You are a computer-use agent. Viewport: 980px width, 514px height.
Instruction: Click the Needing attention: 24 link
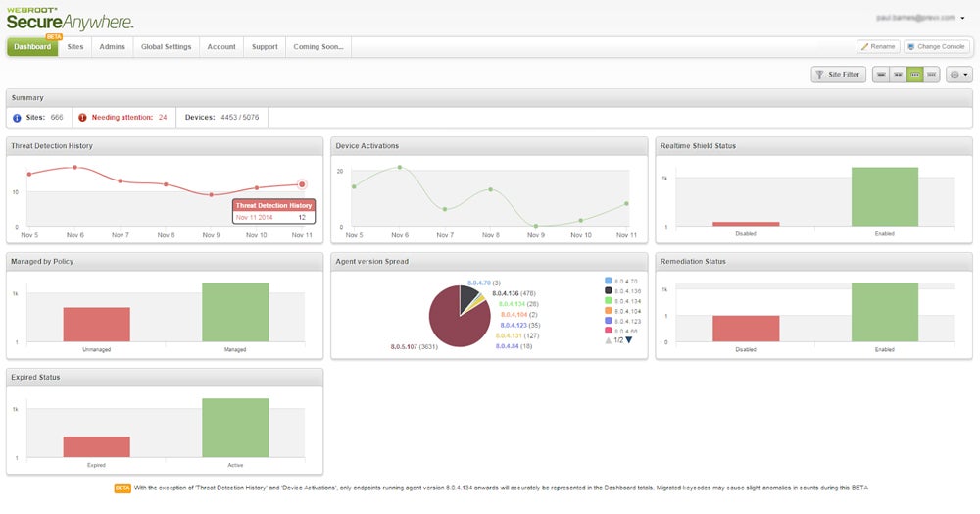tap(129, 118)
